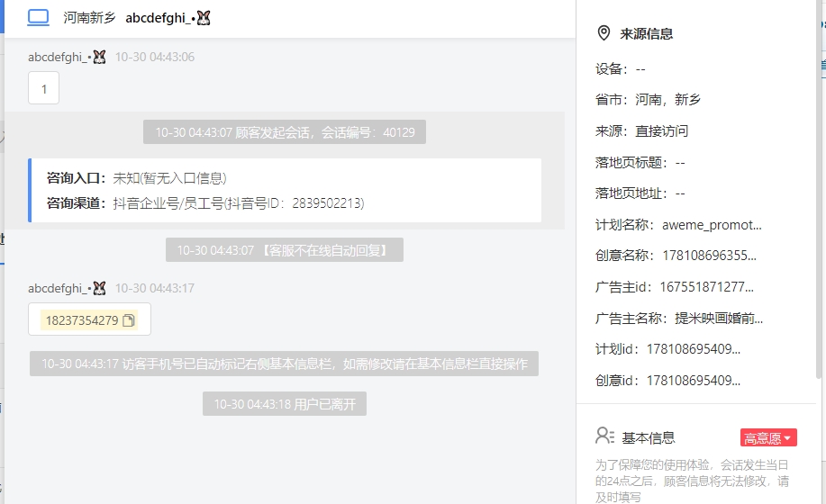Click 落地页标题 -- info row
Screen dimensions: 826x504
pos(640,163)
